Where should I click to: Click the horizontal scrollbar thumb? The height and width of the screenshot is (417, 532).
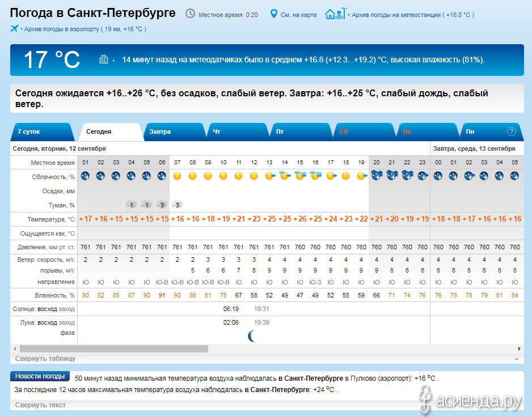click(x=114, y=348)
